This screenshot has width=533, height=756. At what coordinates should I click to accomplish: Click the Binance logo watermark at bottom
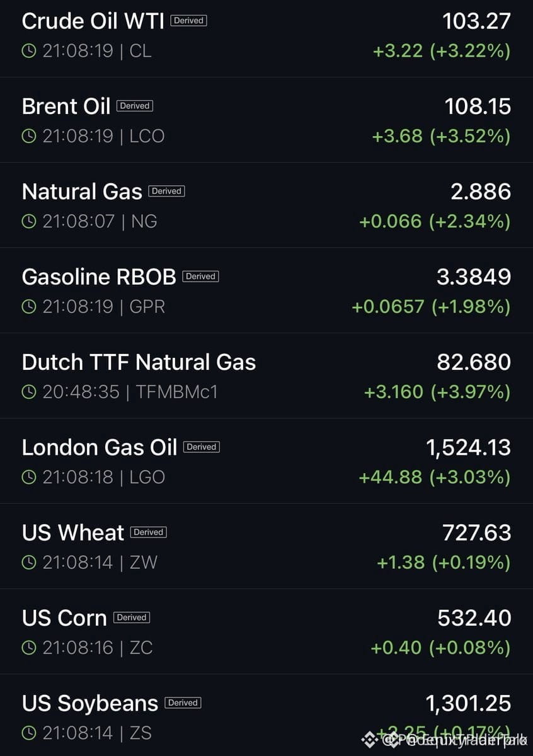coord(369,739)
